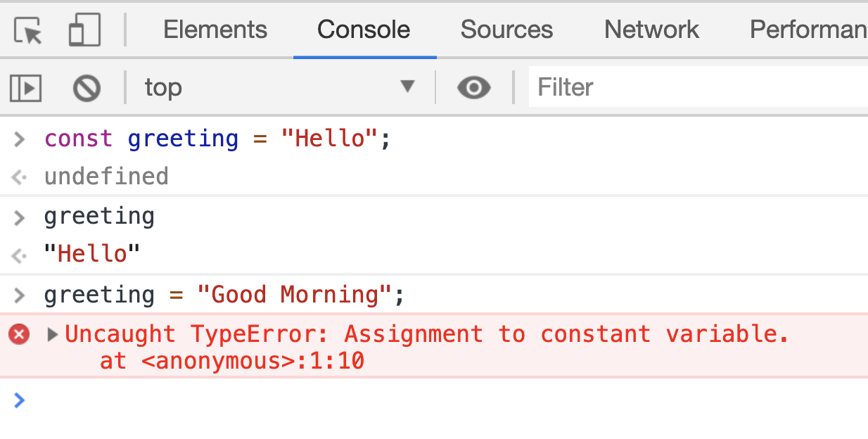Image resolution: width=868 pixels, height=439 pixels.
Task: Click the undefined return value
Action: coord(106,176)
